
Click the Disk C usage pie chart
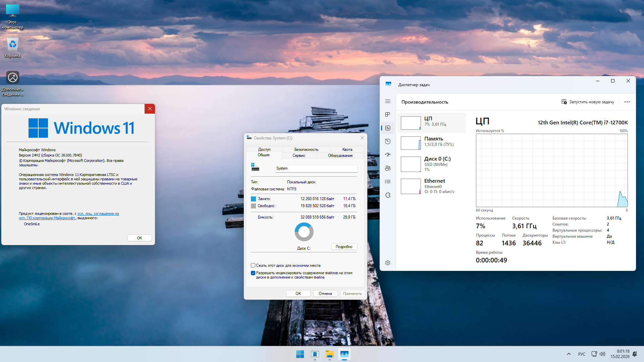click(304, 232)
